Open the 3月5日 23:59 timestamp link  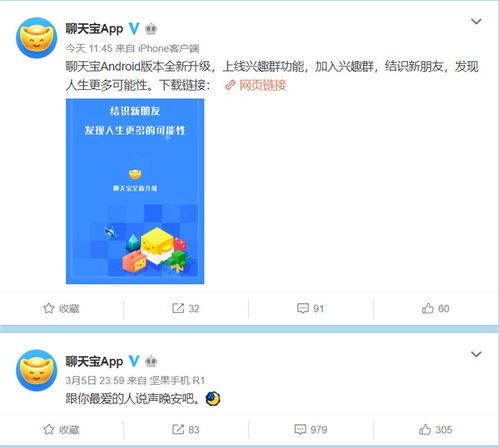95,380
